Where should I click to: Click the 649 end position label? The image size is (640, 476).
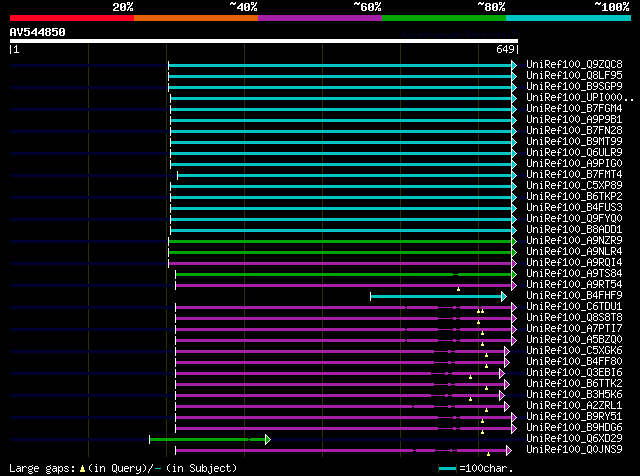(505, 49)
